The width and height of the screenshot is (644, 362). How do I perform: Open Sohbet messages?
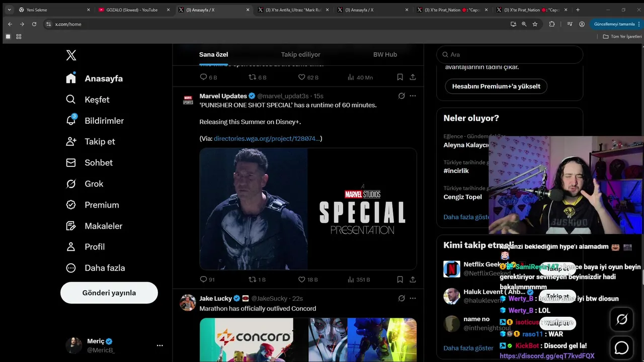89,162
